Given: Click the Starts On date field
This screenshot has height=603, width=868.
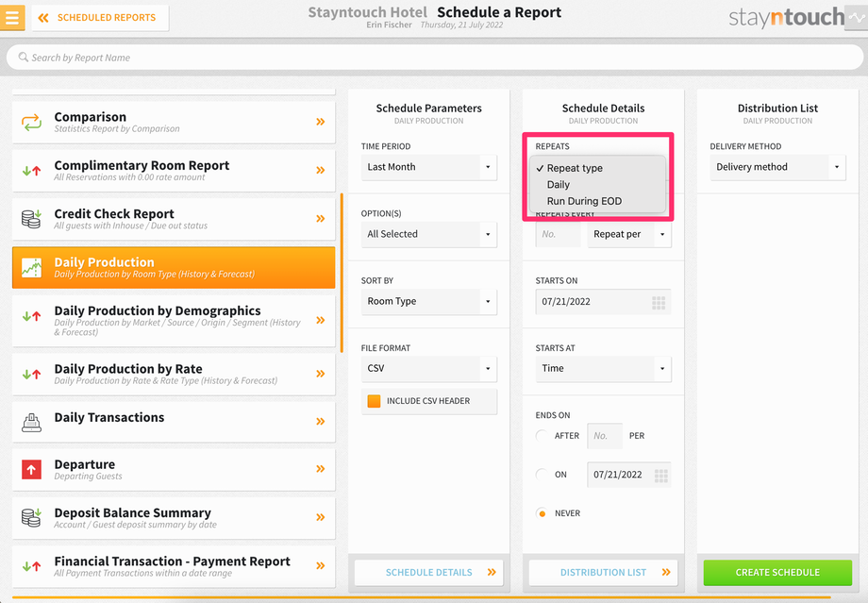Looking at the screenshot, I should (604, 302).
